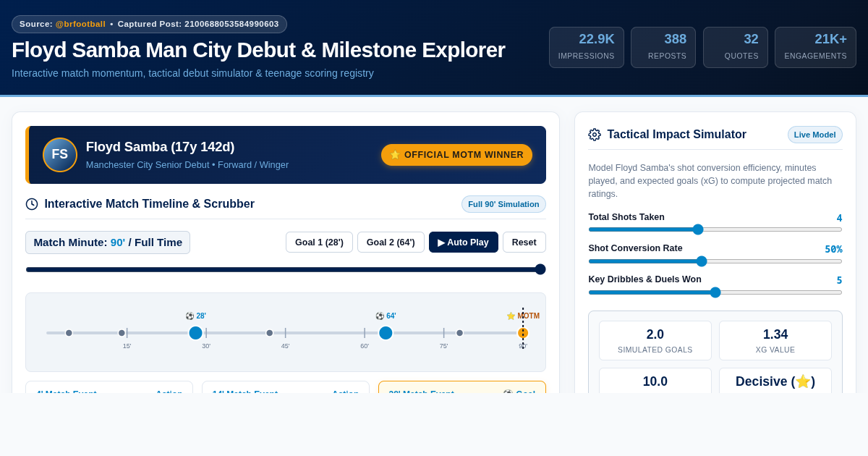868x456 pixels.
Task: Click the Full 90' Simulation badge
Action: tap(503, 204)
